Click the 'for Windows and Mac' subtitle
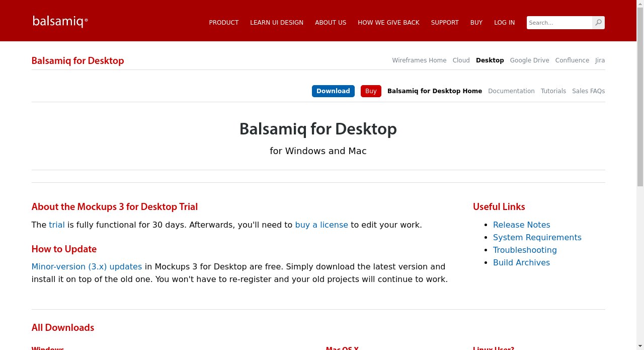644x350 pixels. 318,151
